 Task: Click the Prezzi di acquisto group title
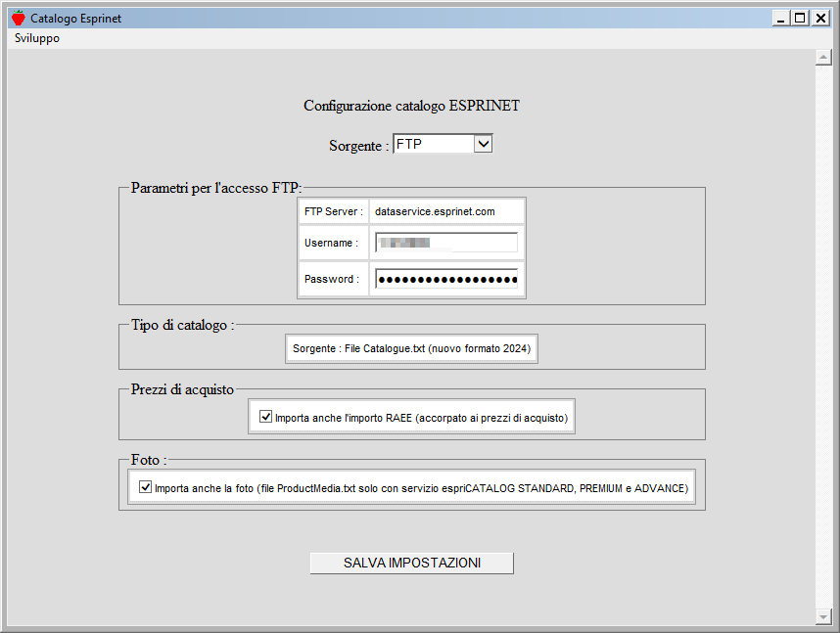coord(183,389)
